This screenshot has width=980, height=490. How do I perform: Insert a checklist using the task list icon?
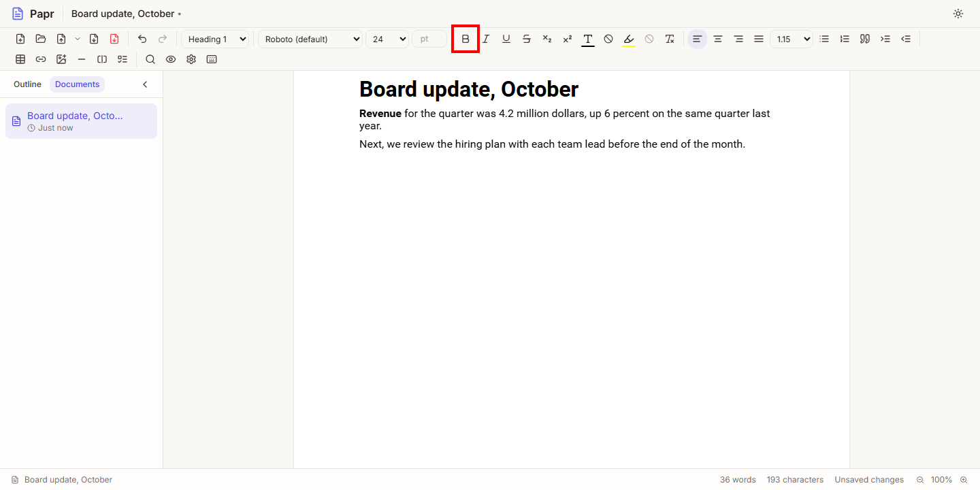click(x=122, y=59)
